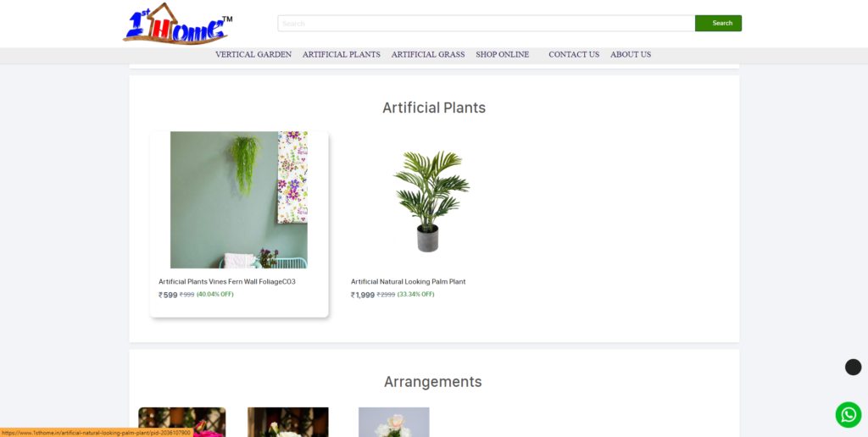Open Artificial Natural Looking Palm Plant link
Screen dimensions: 868x437
408,281
